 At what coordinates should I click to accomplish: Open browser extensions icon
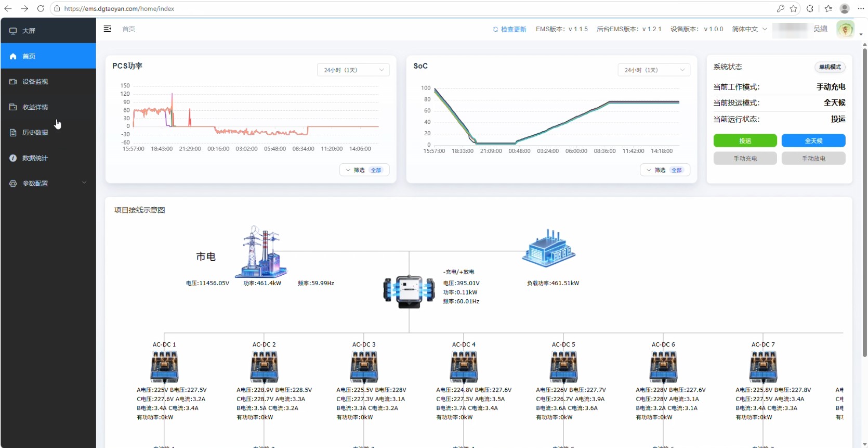tap(810, 8)
